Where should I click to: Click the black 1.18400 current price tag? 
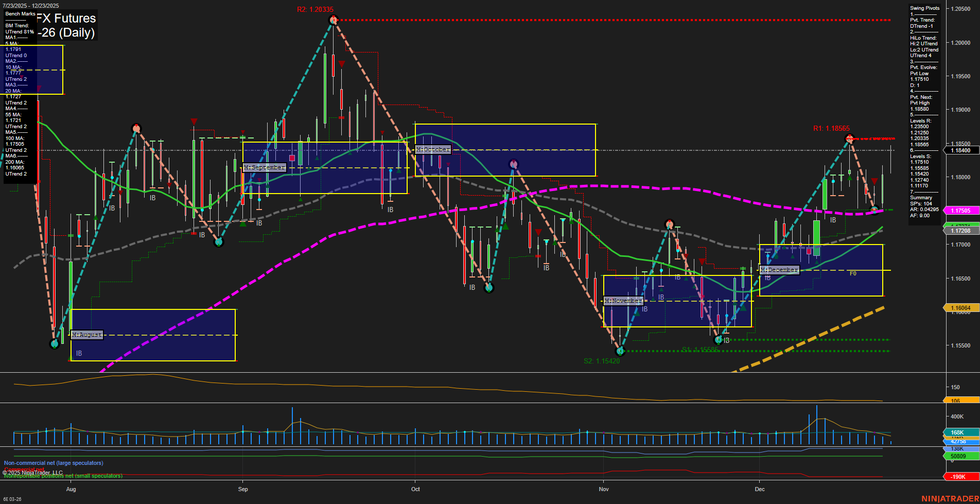(x=960, y=150)
